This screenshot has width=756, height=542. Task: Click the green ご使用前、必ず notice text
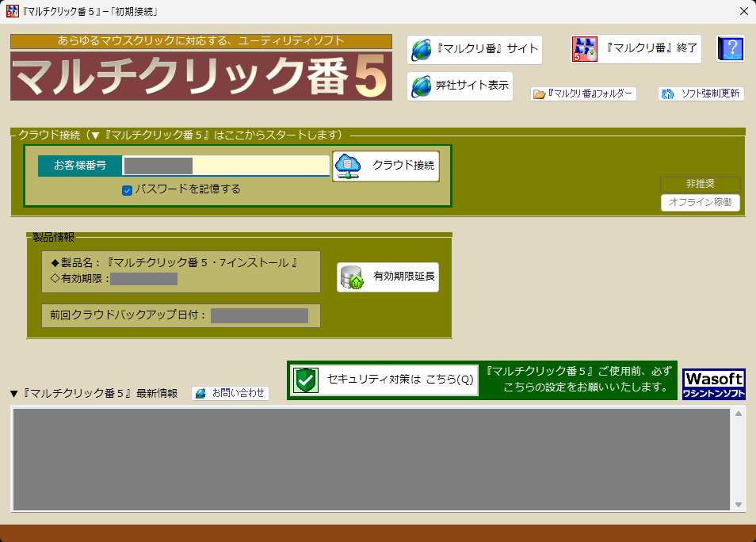pos(578,380)
